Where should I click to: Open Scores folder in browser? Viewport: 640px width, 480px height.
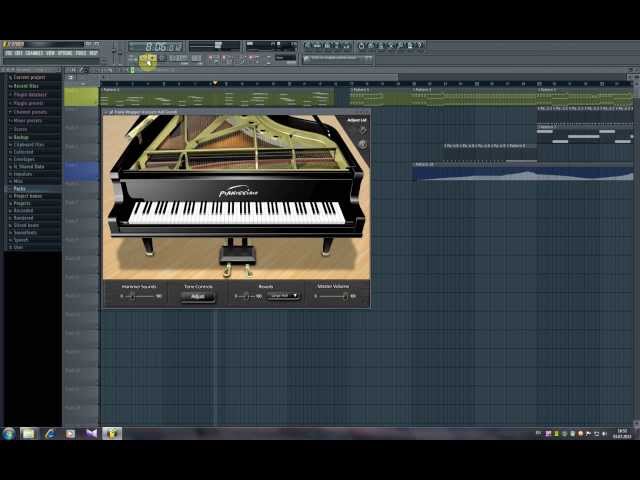coord(20,129)
